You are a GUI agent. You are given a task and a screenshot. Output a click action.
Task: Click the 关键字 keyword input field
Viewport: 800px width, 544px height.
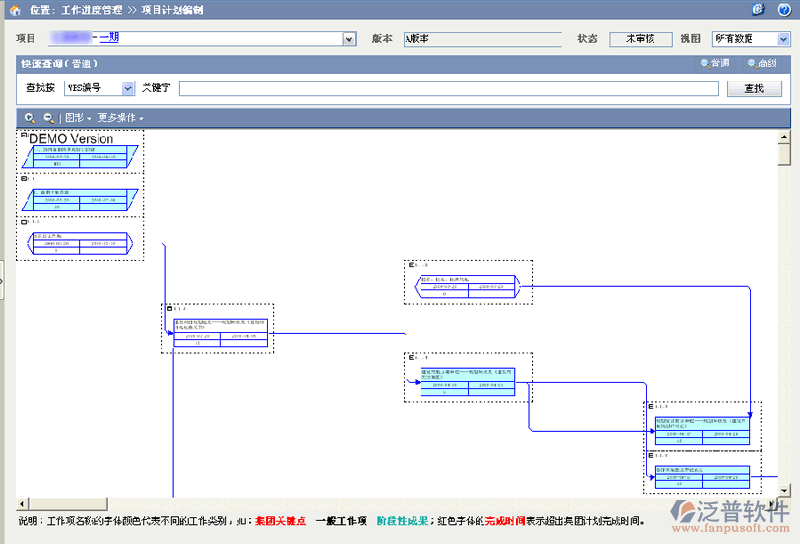448,88
